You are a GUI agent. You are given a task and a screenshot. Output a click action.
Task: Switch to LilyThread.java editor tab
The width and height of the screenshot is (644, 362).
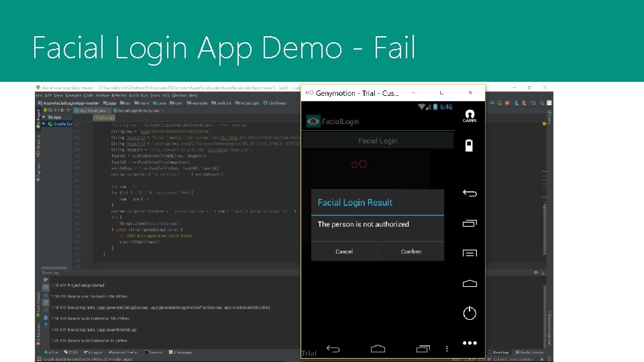click(x=92, y=111)
